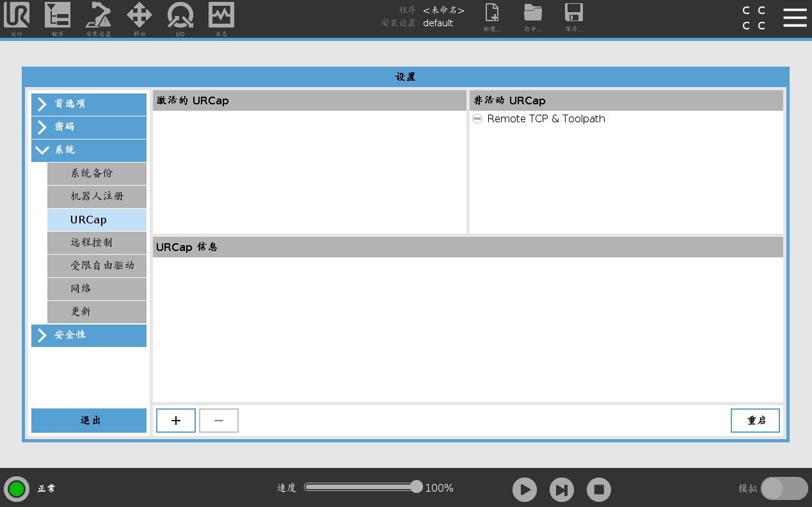Select 网络 Network item
Viewport: 812px width, 507px height.
(x=97, y=289)
